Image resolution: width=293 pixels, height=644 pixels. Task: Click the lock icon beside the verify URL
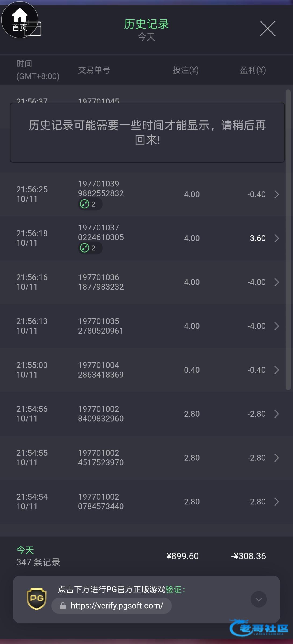pos(63,606)
